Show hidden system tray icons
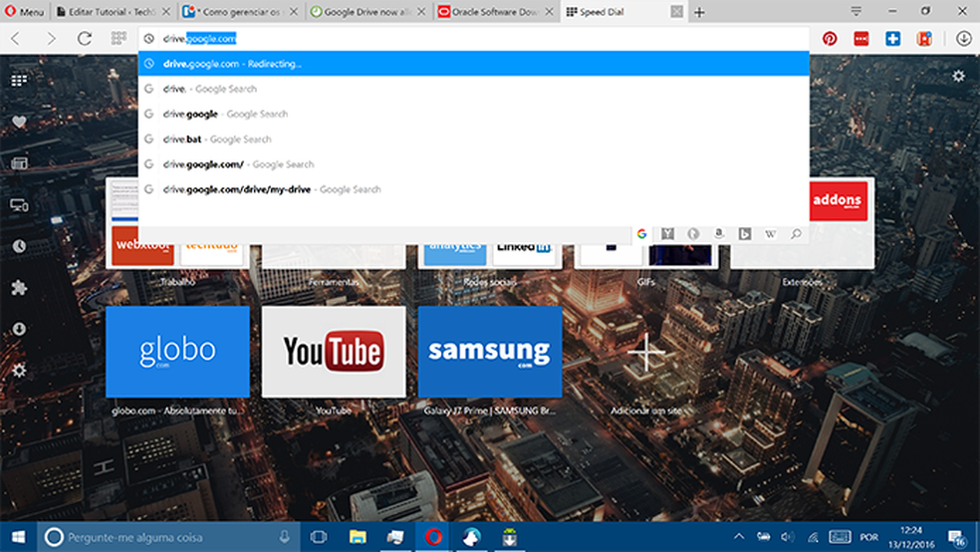This screenshot has height=552, width=980. (739, 537)
